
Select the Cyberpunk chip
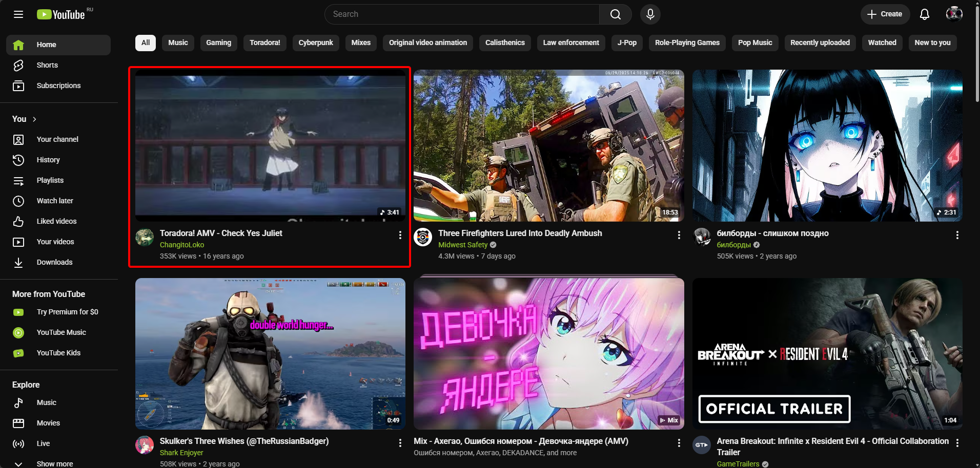pos(316,43)
